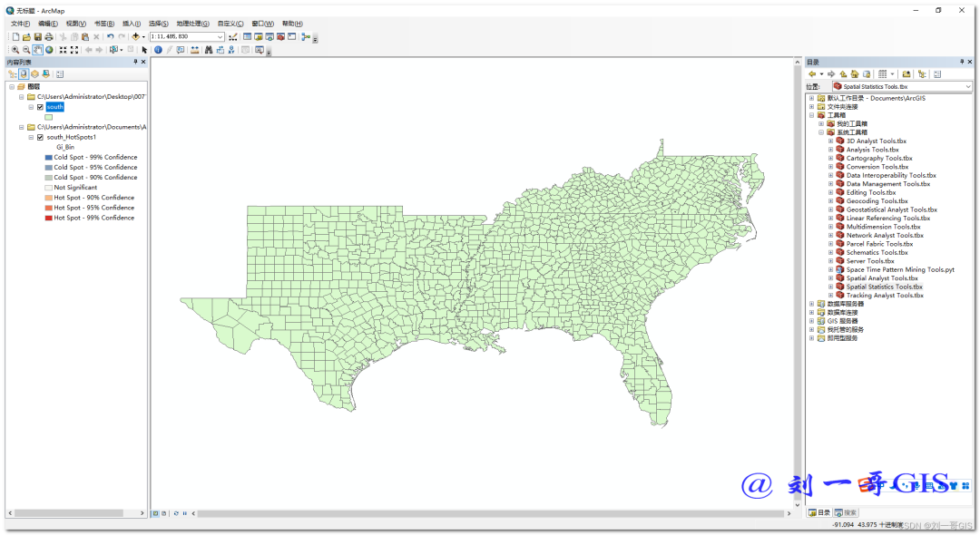Undo the last action

coord(110,37)
